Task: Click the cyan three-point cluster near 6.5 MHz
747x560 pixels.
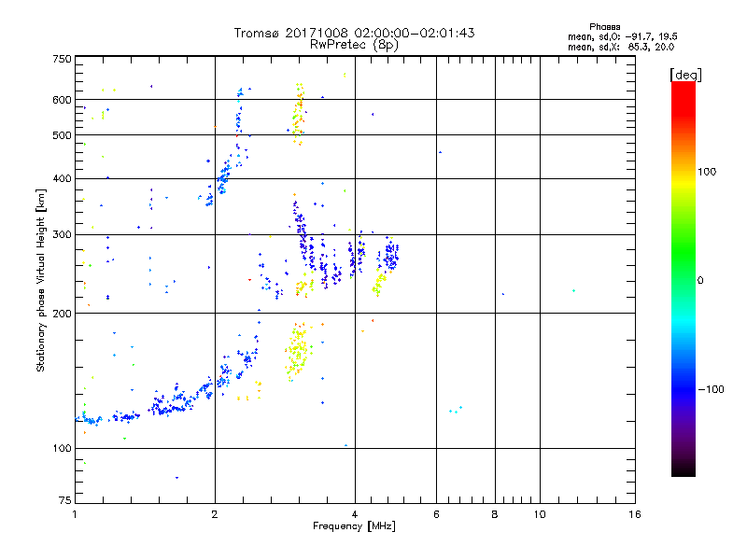Action: [456, 410]
